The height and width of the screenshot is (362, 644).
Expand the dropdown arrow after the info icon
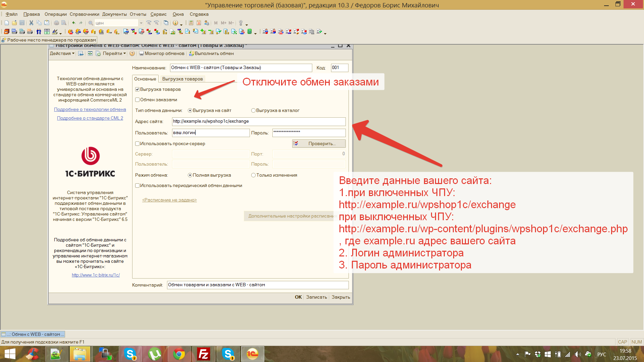click(181, 24)
